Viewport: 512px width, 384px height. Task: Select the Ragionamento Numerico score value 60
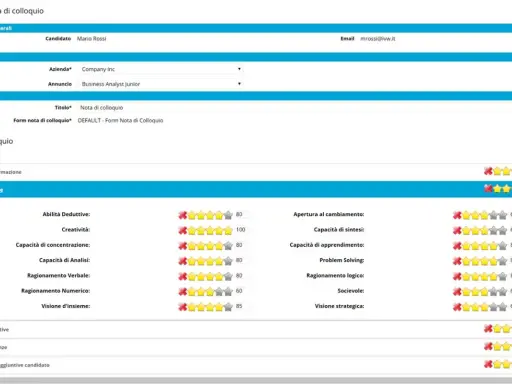pos(239,291)
